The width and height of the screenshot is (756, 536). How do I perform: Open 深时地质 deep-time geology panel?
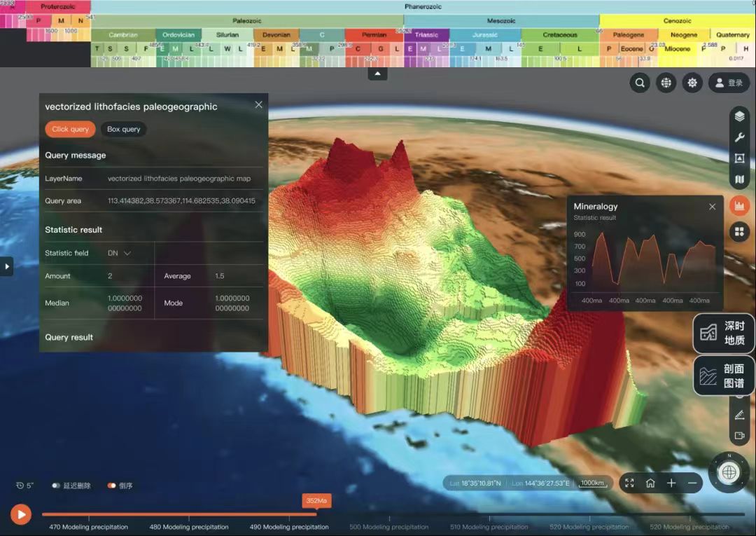723,334
